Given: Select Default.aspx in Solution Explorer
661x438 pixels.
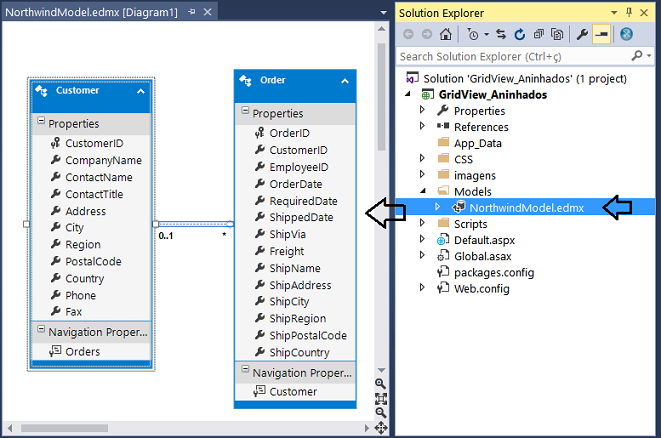Looking at the screenshot, I should pos(484,240).
